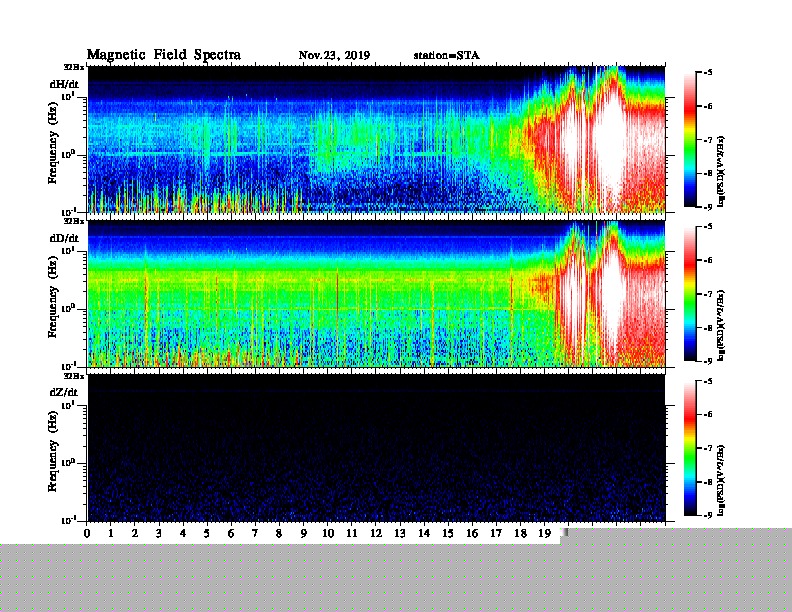Click the 32Hz top label of dH/dt panel
The width and height of the screenshot is (792, 612).
(73, 67)
